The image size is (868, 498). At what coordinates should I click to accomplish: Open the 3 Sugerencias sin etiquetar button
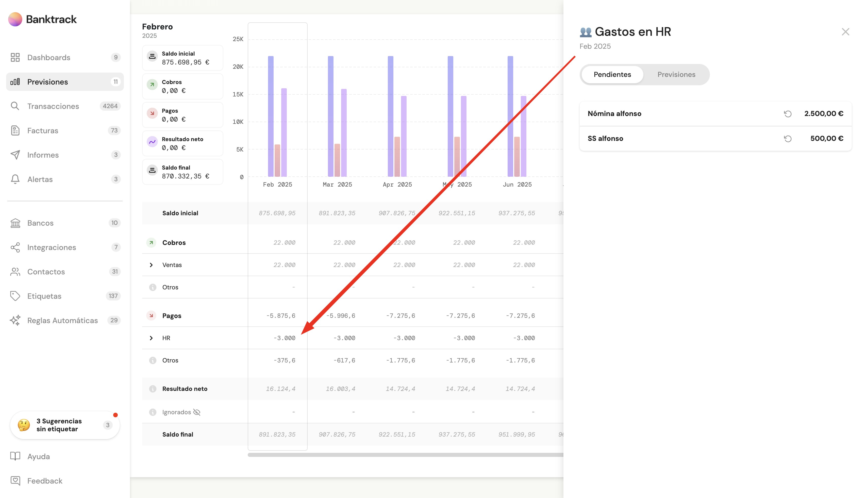point(65,425)
